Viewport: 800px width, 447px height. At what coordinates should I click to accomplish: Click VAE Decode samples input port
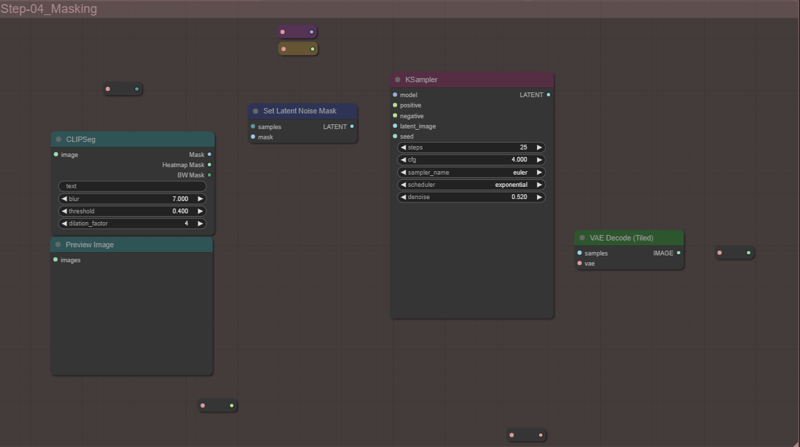click(x=580, y=253)
